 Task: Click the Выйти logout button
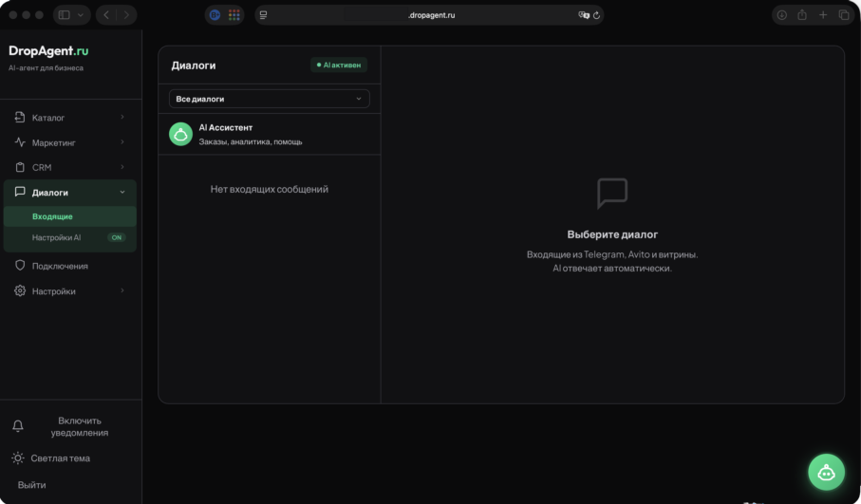coord(31,485)
